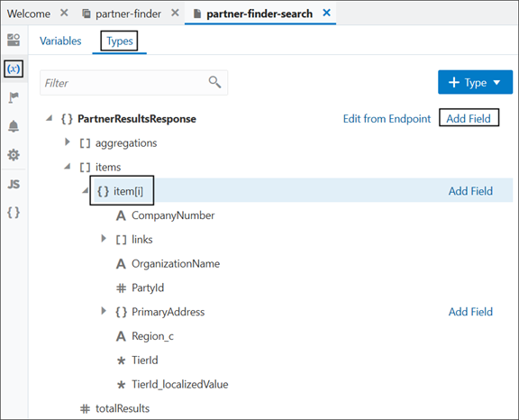This screenshot has width=519, height=420.
Task: Open the + Type dropdown button
Action: [475, 82]
